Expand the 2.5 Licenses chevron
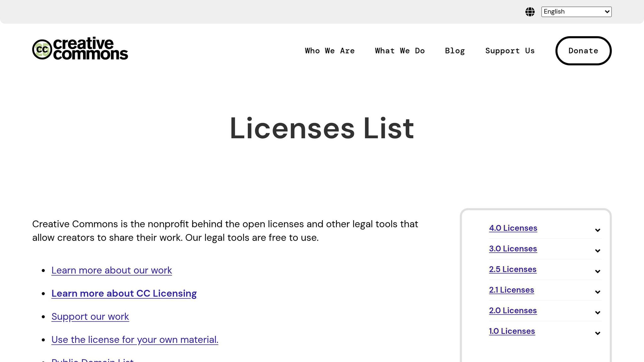The height and width of the screenshot is (362, 644). point(597,271)
